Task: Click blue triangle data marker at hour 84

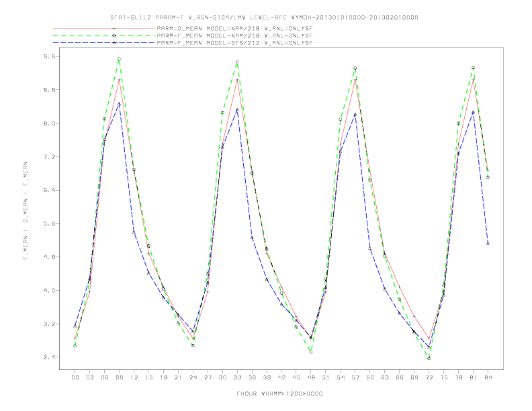Action: click(x=488, y=244)
